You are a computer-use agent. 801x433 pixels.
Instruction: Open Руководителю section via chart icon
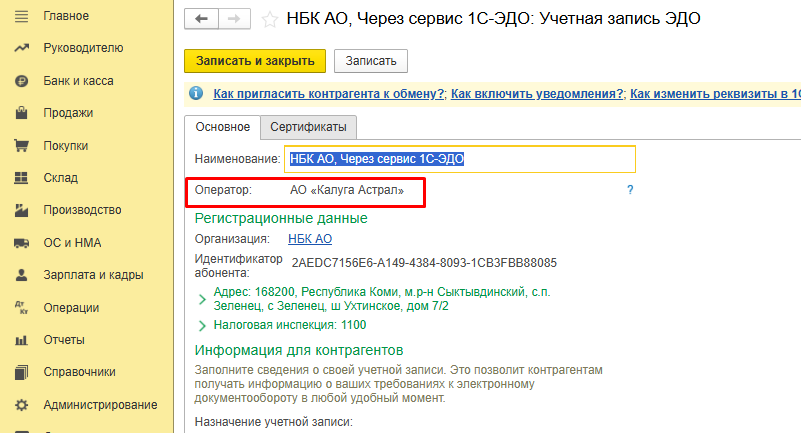click(x=21, y=48)
